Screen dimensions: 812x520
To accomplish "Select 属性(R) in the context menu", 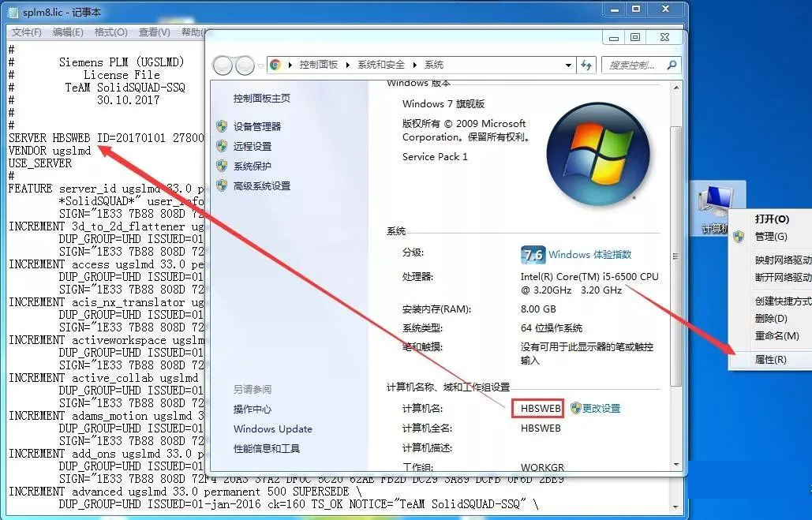I will [x=771, y=360].
